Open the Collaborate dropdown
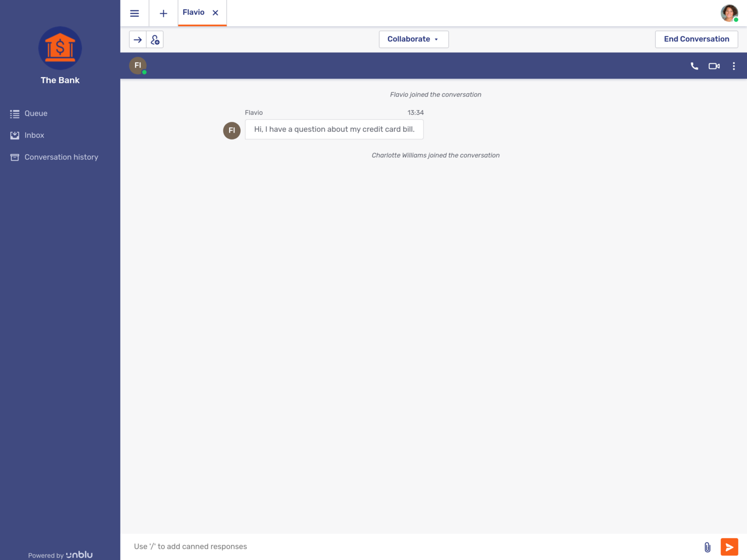 click(x=413, y=39)
